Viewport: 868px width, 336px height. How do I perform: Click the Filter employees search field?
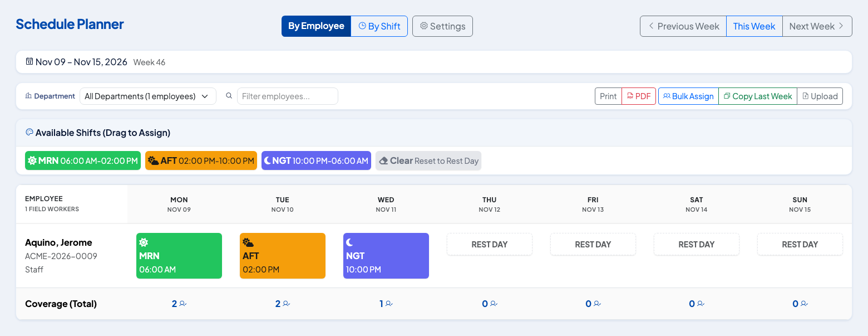click(x=288, y=96)
